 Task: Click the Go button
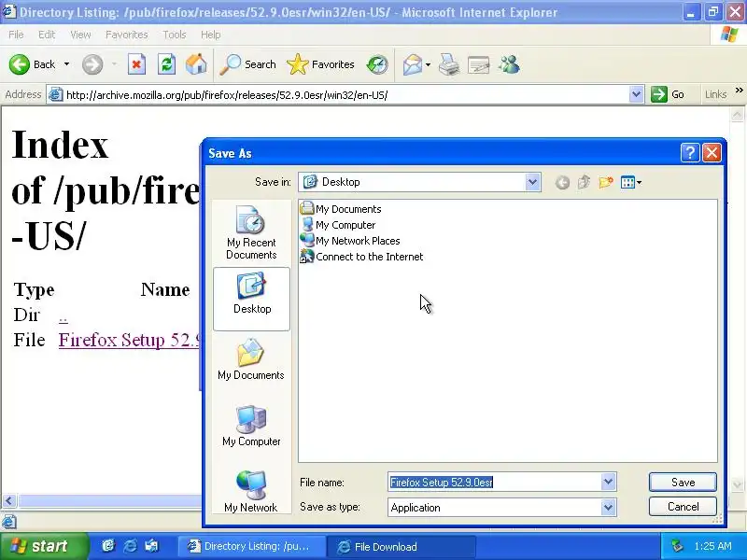pyautogui.click(x=669, y=94)
